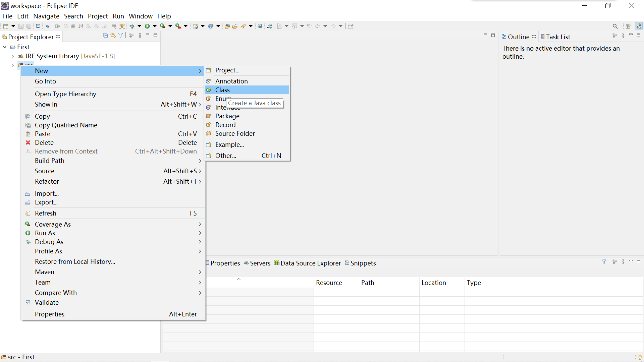Click the Coverage launch icon

[x=162, y=26]
